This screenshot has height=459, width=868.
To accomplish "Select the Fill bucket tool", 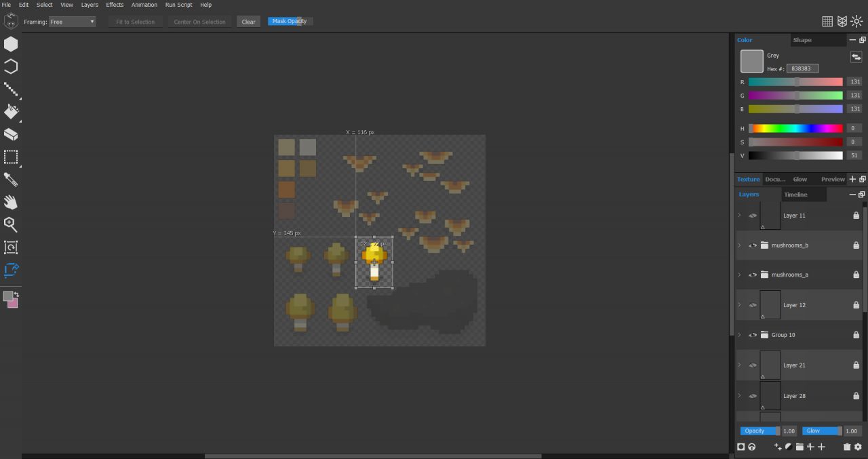I will (x=10, y=111).
